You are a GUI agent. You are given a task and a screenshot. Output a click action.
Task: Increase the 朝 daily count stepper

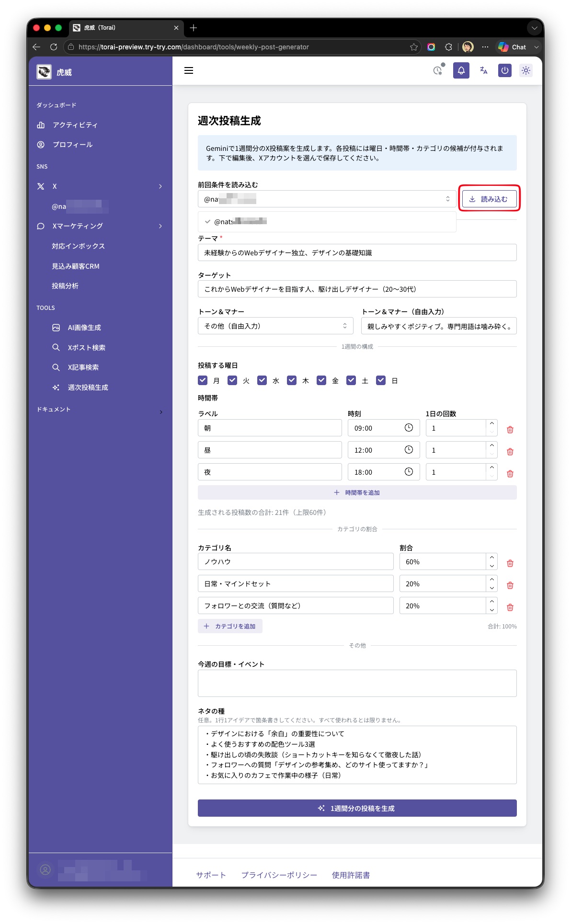tap(492, 423)
